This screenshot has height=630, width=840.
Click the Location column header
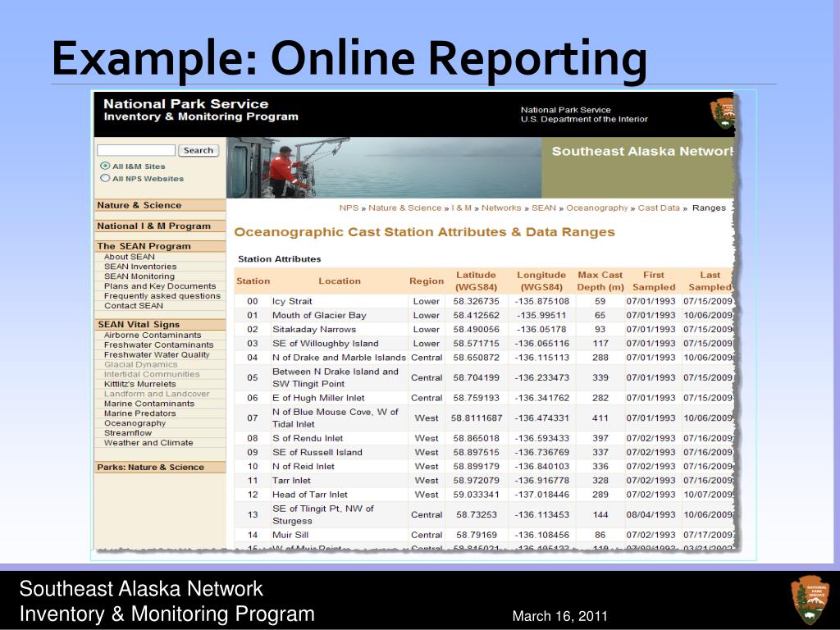click(x=340, y=281)
